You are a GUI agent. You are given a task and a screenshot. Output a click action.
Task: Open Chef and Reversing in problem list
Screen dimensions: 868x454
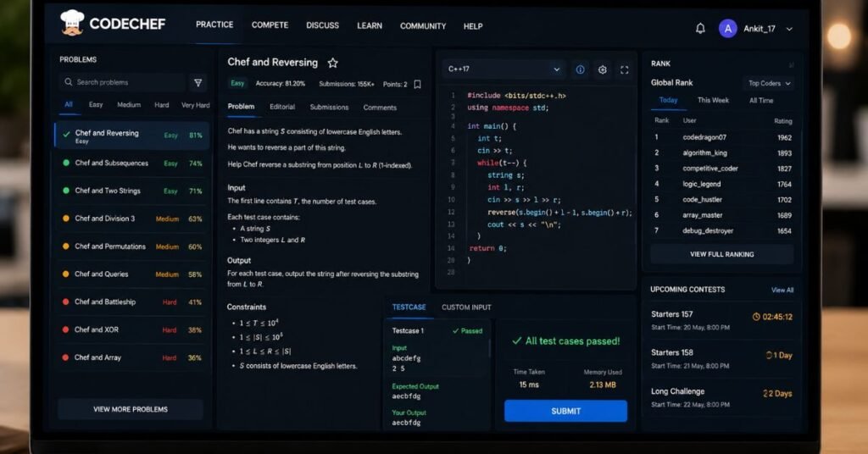[x=131, y=136]
